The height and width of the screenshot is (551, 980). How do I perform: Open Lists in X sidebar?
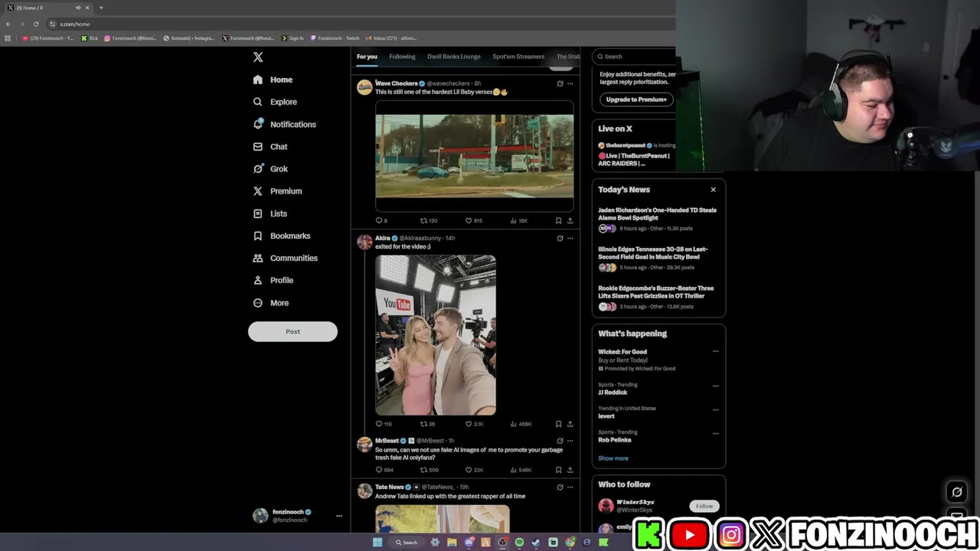[269, 214]
